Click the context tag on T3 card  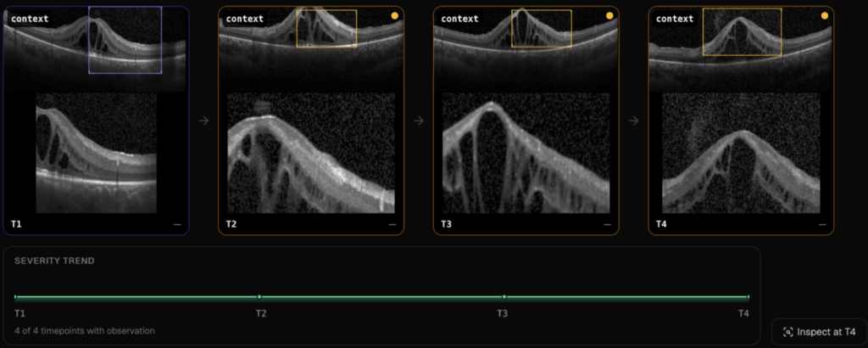pos(459,19)
